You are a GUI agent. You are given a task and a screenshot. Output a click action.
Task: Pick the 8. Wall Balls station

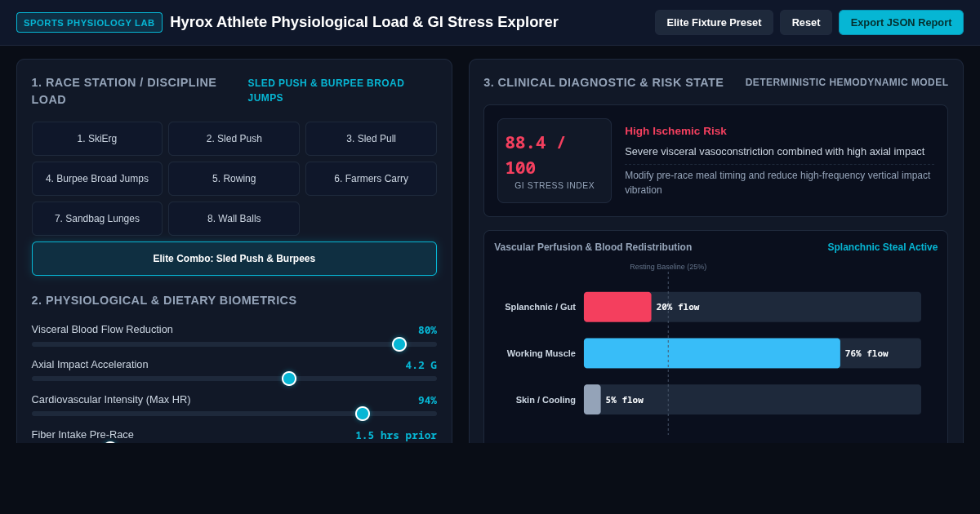click(x=234, y=219)
